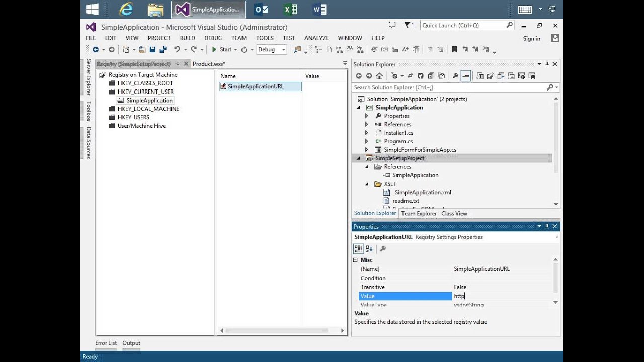Toggle pin on Registry document tab
The width and height of the screenshot is (644, 362).
click(177, 64)
